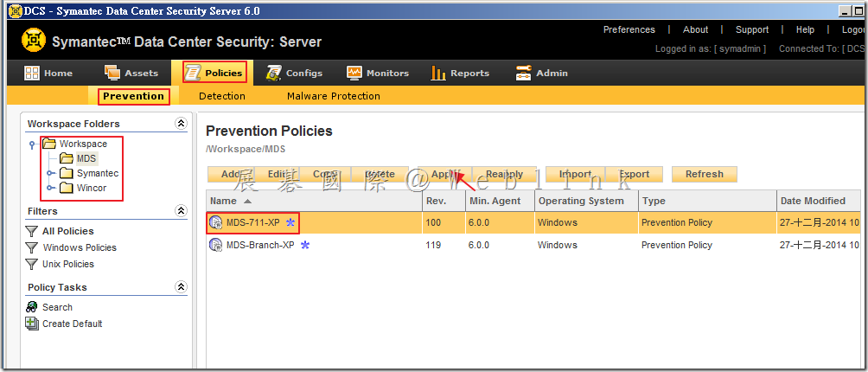Click the Policies scroll icon
Image resolution: width=868 pixels, height=372 pixels.
(x=193, y=73)
